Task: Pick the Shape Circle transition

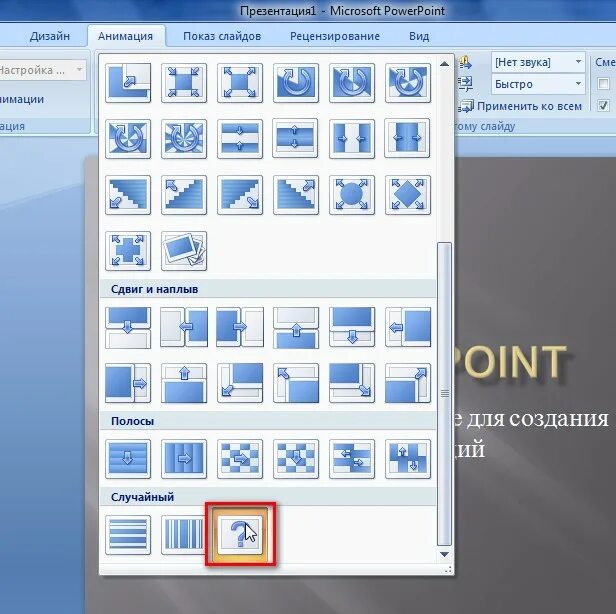Action: pos(352,195)
